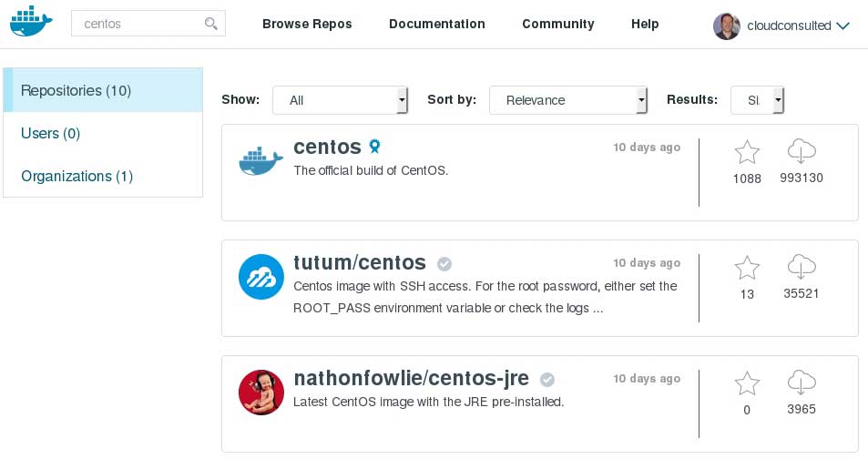Click the search magnifier icon
This screenshot has height=459, width=868.
point(211,24)
